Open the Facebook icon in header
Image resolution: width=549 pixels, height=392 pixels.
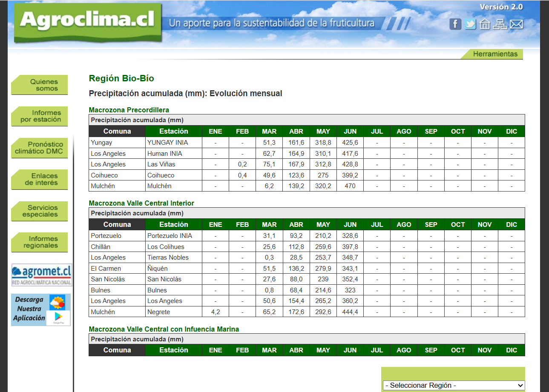pyautogui.click(x=455, y=24)
